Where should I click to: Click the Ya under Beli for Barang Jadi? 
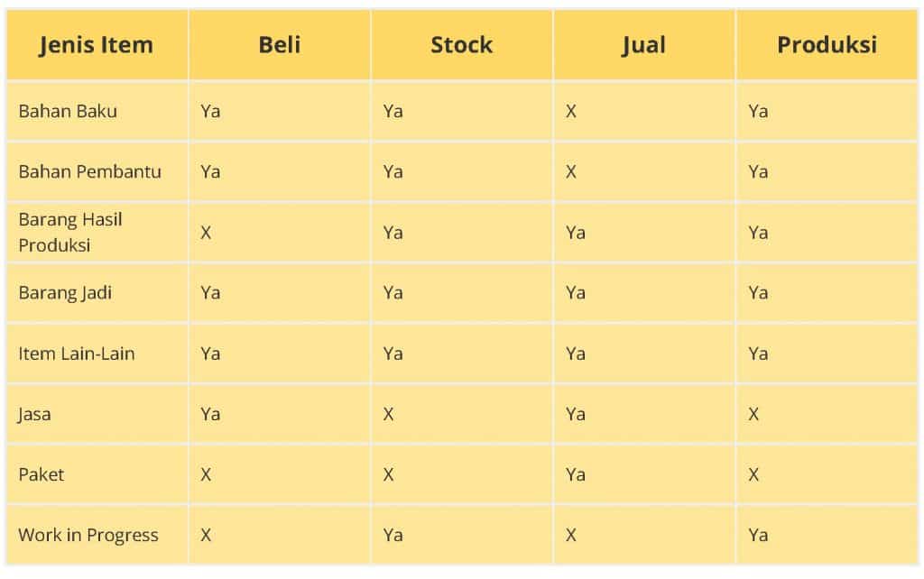coord(210,293)
